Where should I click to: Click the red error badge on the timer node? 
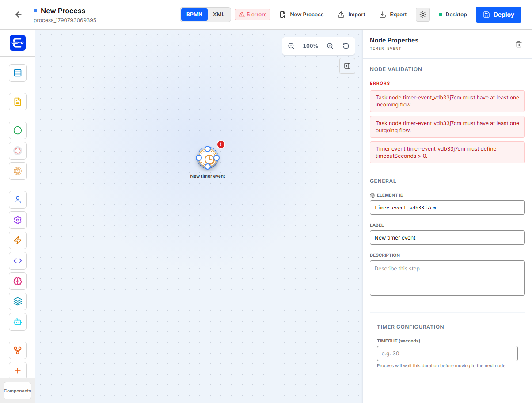point(221,144)
